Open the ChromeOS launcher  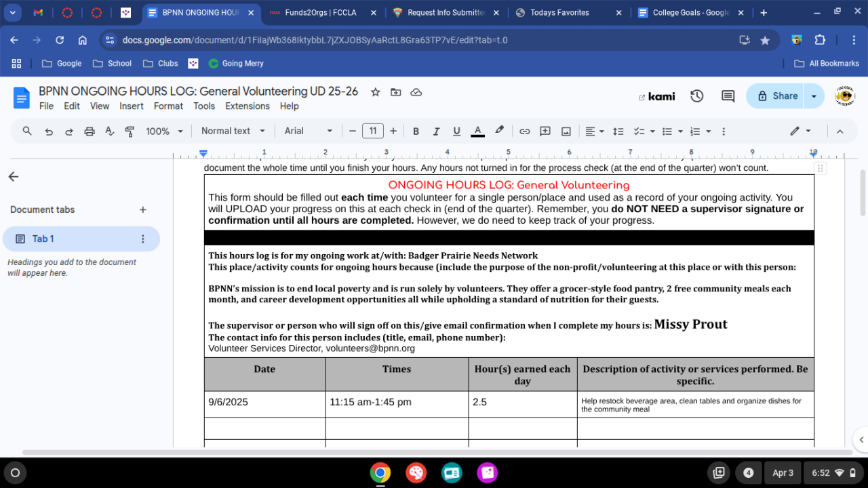(x=16, y=472)
